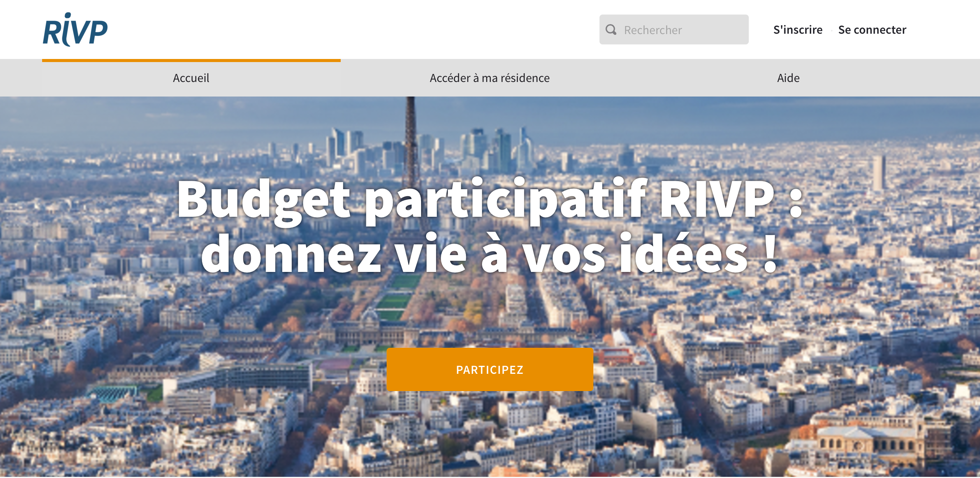Click the RIVP logo

[75, 29]
